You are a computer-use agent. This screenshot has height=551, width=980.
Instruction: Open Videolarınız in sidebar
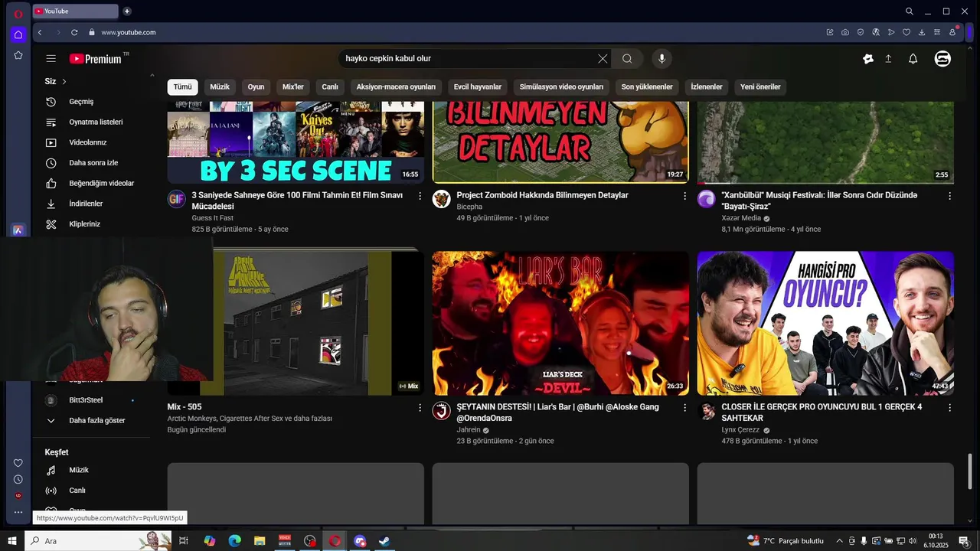[x=89, y=142]
